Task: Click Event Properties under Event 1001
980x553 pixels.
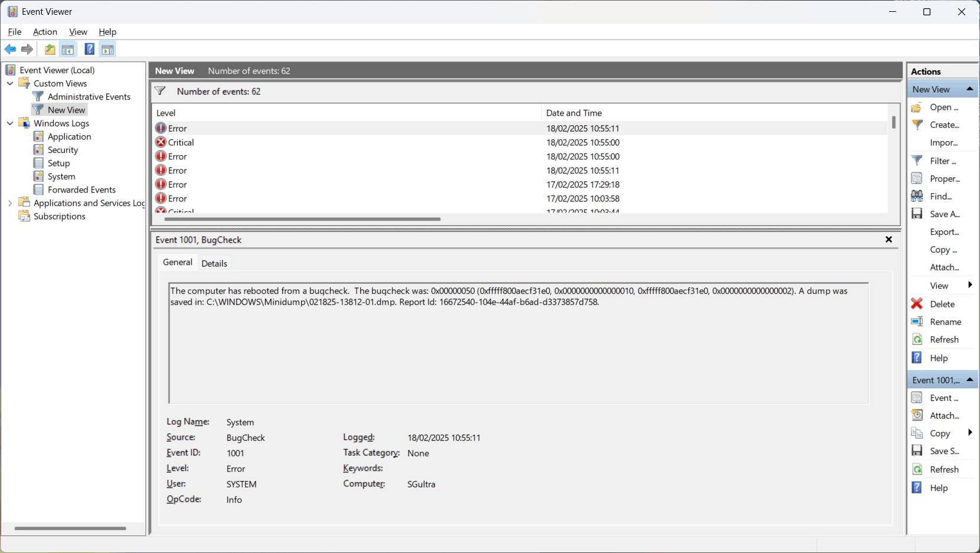Action: click(x=943, y=398)
